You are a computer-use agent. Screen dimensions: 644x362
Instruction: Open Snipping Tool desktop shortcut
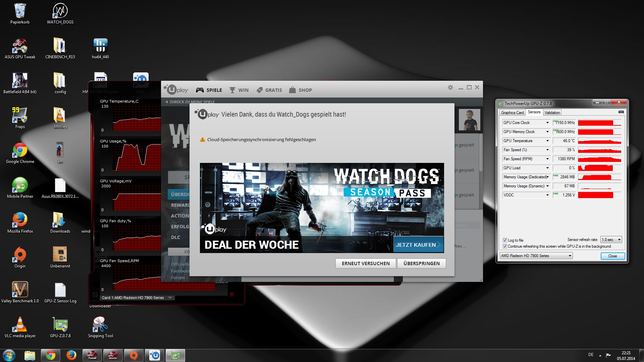100,324
